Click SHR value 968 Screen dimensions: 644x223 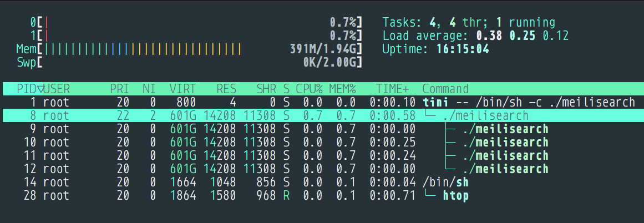point(266,195)
